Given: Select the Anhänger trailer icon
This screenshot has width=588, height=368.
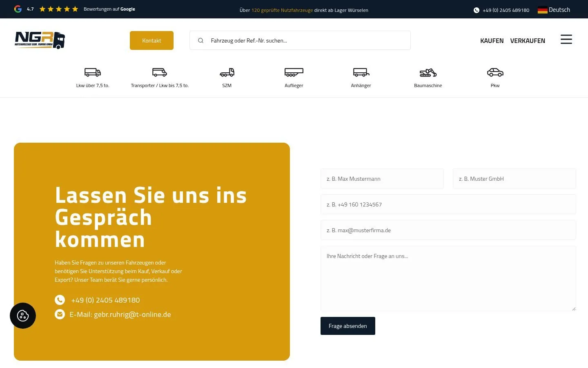Looking at the screenshot, I should point(361,72).
